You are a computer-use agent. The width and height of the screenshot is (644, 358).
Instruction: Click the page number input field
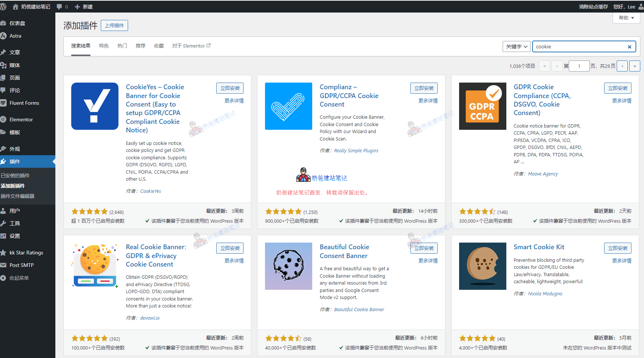(x=579, y=66)
